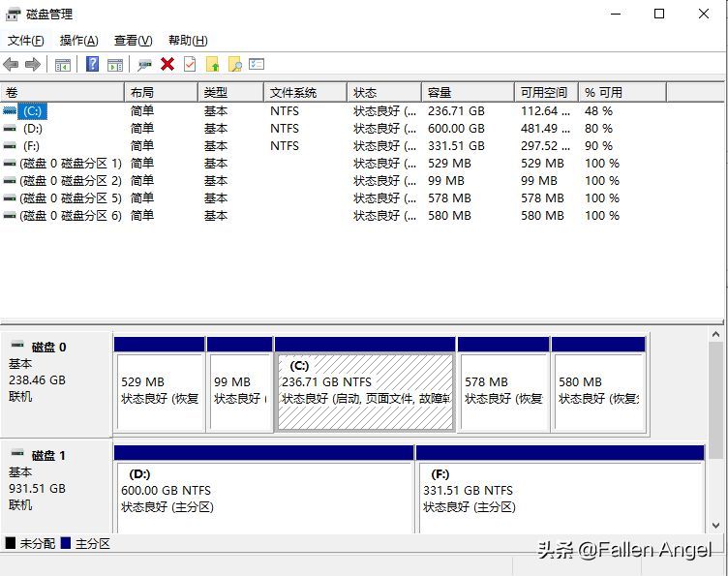
Task: Sort by the 文件系统 column header
Action: pos(305,92)
